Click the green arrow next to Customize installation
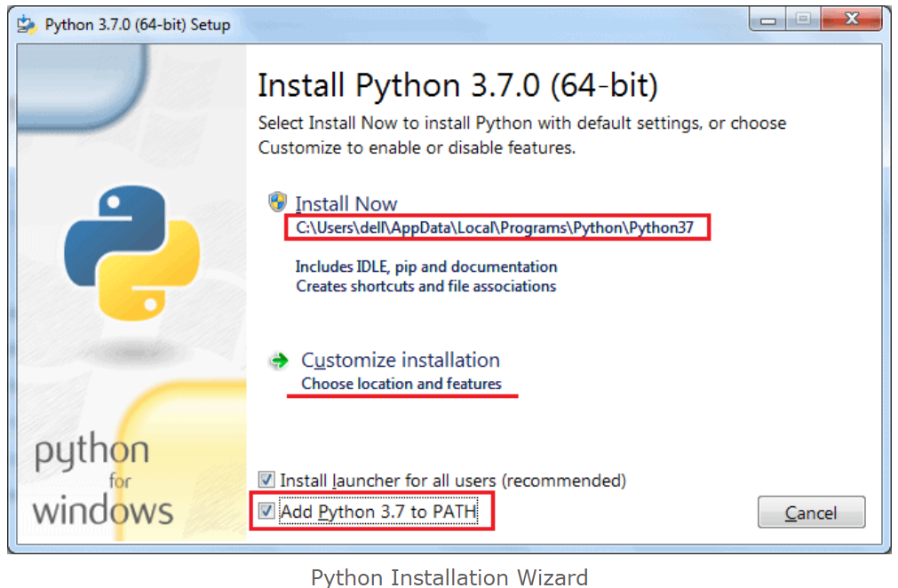 point(279,361)
